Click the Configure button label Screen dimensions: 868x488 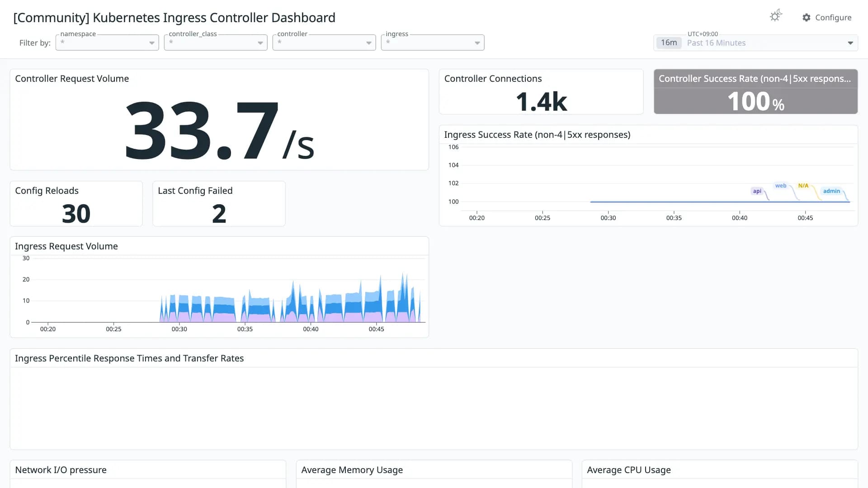point(833,18)
